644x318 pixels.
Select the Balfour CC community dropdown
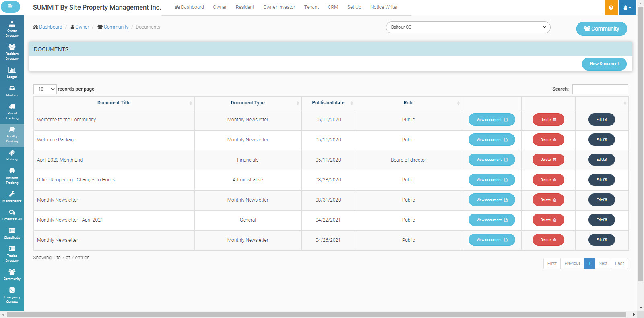(x=468, y=27)
